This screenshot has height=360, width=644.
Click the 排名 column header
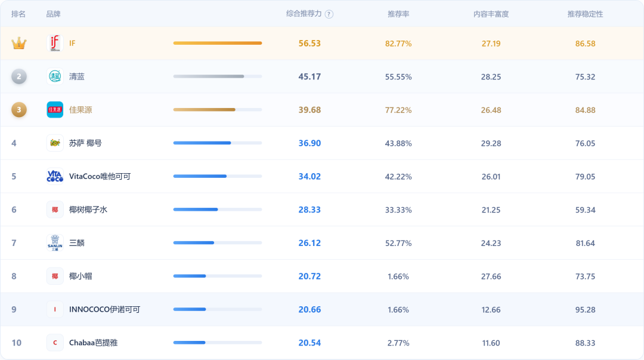(18, 14)
